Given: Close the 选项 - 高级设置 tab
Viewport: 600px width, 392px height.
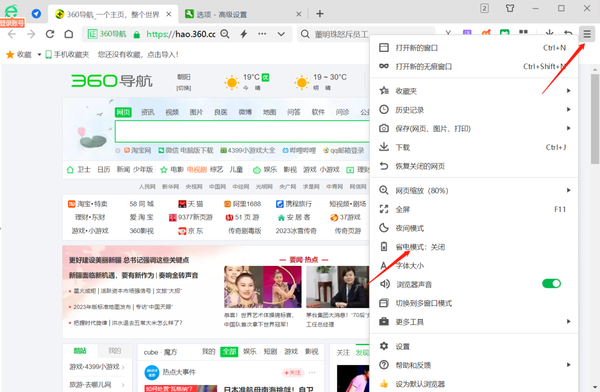Looking at the screenshot, I should (299, 14).
